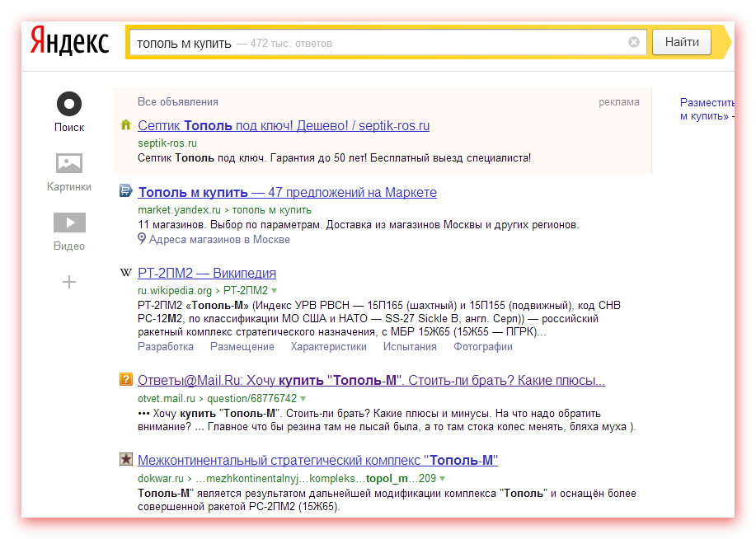Click тополь м купить breadcrumb under Market
This screenshot has height=539, width=756.
272,209
